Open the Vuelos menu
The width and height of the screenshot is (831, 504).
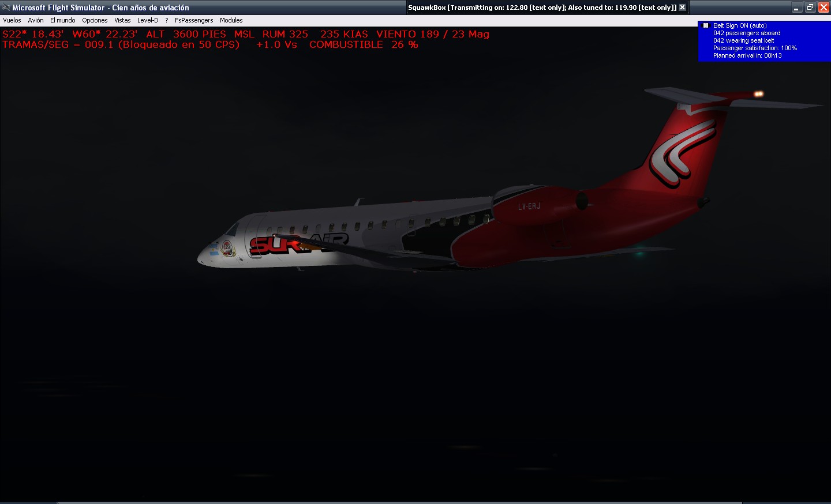point(12,20)
